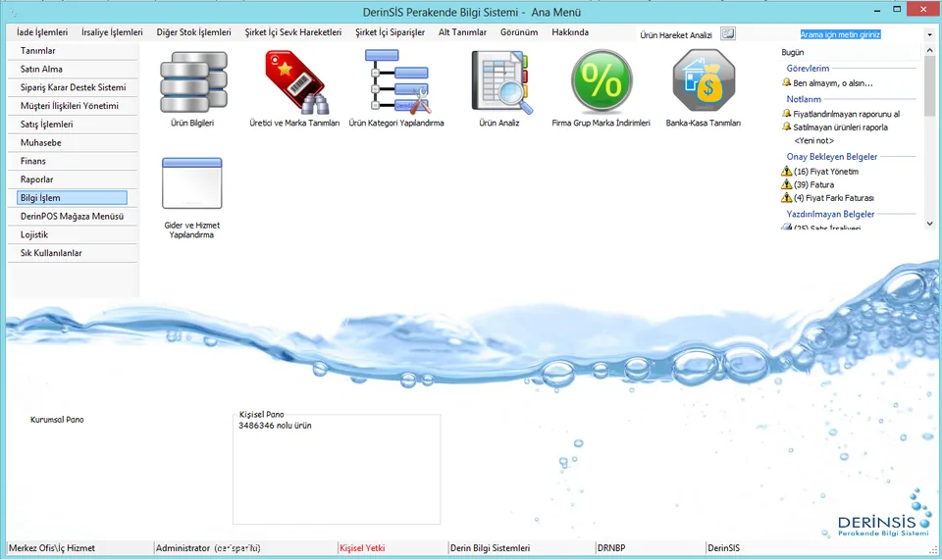Click Kişisel Yetki in the status bar
This screenshot has height=560, width=942.
point(362,548)
